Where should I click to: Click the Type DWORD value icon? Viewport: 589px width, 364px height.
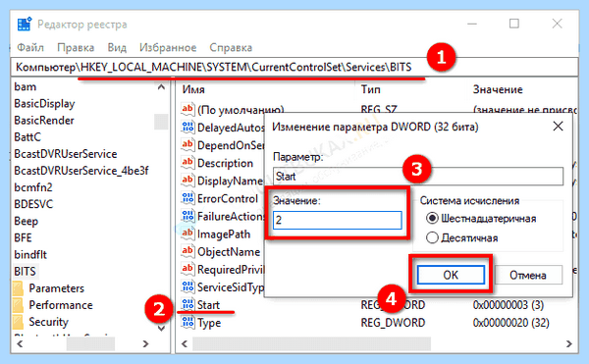point(187,323)
